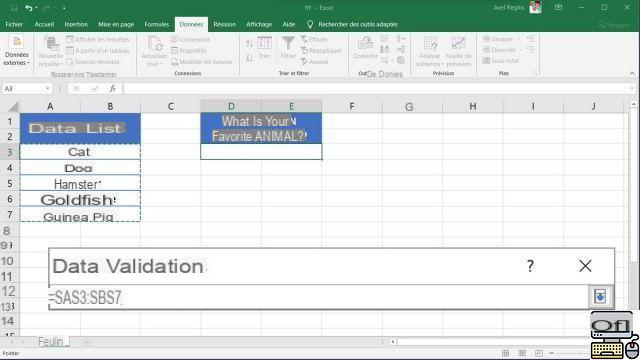Viewport: 640px width, 360px height.
Task: Open Sources récentes
Action: pyautogui.click(x=93, y=62)
